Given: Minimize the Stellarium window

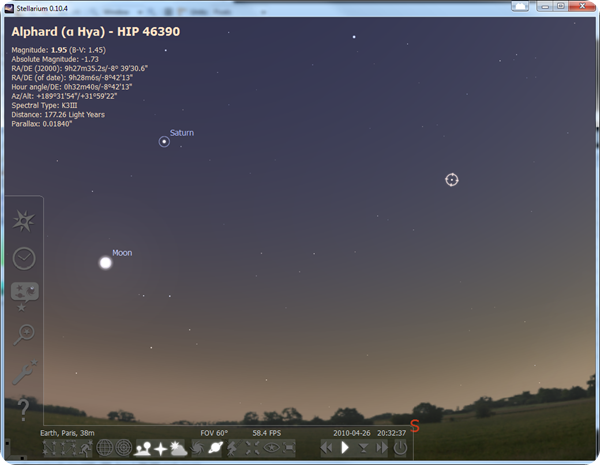Looking at the screenshot, I should click(545, 6).
